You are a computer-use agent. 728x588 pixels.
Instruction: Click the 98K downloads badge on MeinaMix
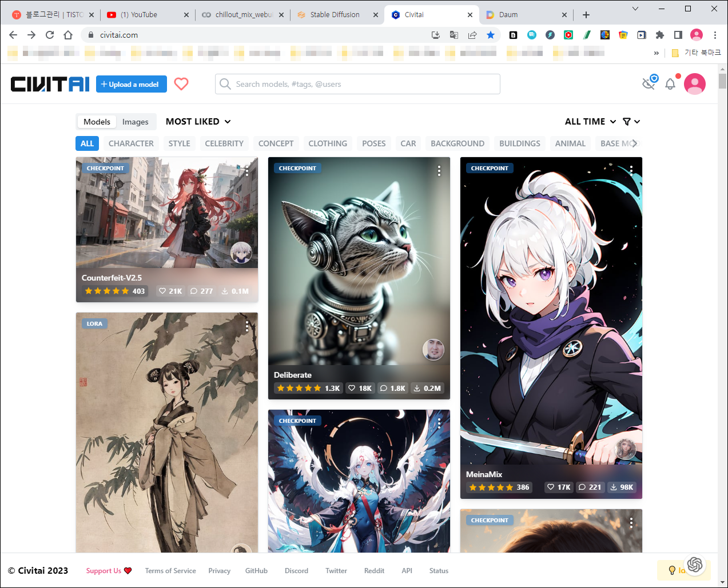622,487
